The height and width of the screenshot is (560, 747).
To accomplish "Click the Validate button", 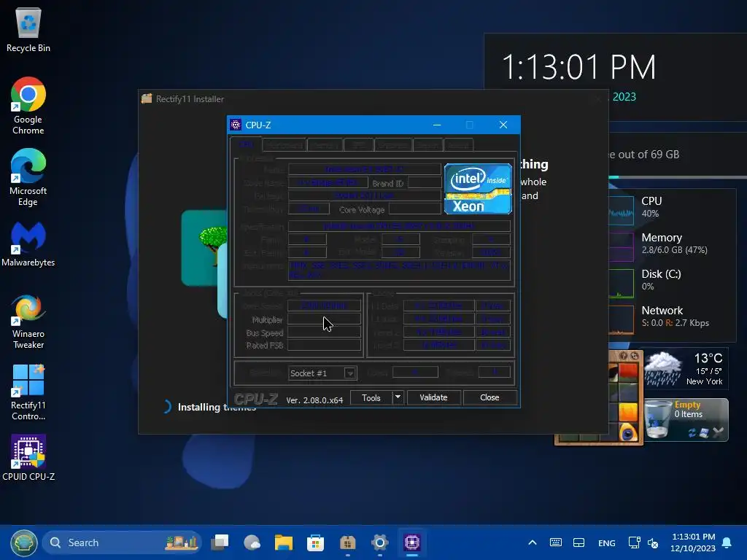I will coord(433,397).
